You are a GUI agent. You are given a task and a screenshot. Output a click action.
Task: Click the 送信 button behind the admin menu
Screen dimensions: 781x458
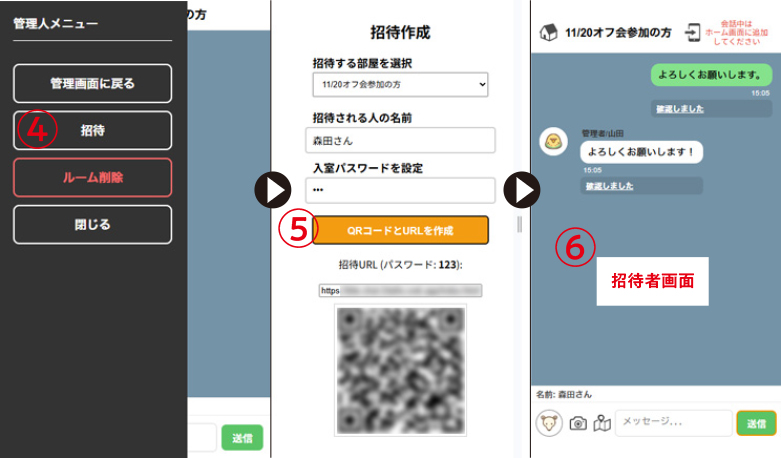[x=242, y=438]
